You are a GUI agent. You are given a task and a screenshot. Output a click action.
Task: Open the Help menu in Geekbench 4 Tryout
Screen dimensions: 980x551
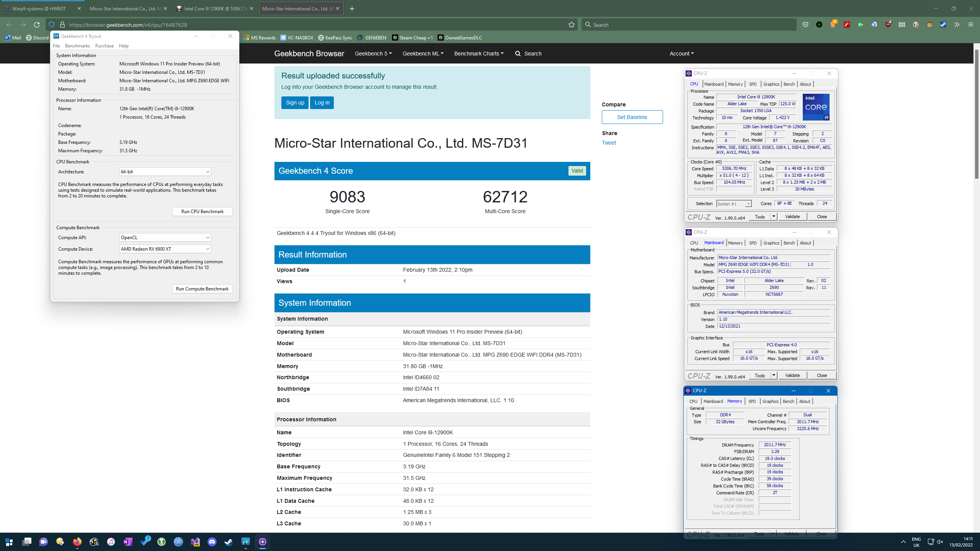(x=124, y=46)
